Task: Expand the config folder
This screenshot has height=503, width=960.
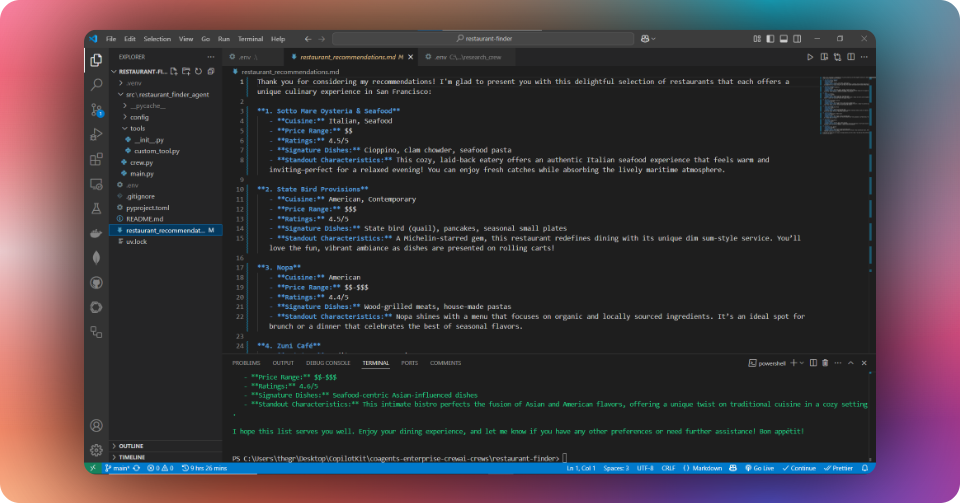Action: click(x=165, y=117)
